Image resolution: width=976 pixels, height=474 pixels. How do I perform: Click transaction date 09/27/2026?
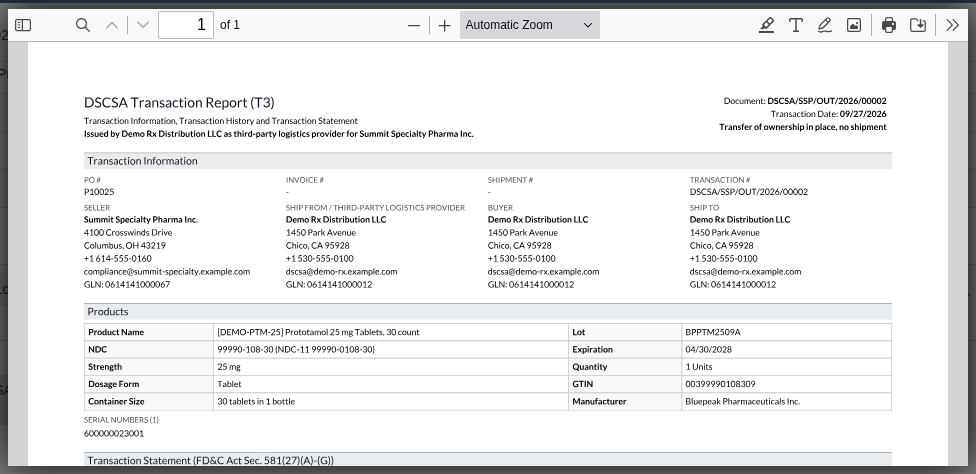click(863, 114)
